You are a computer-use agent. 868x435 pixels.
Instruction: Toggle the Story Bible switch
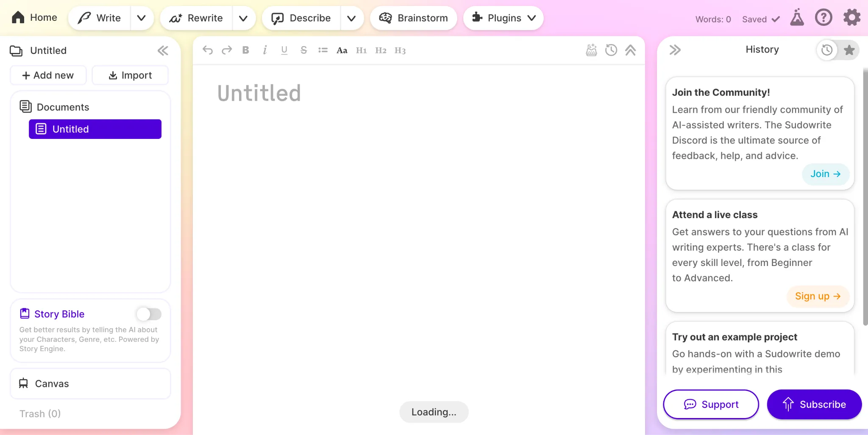[149, 314]
